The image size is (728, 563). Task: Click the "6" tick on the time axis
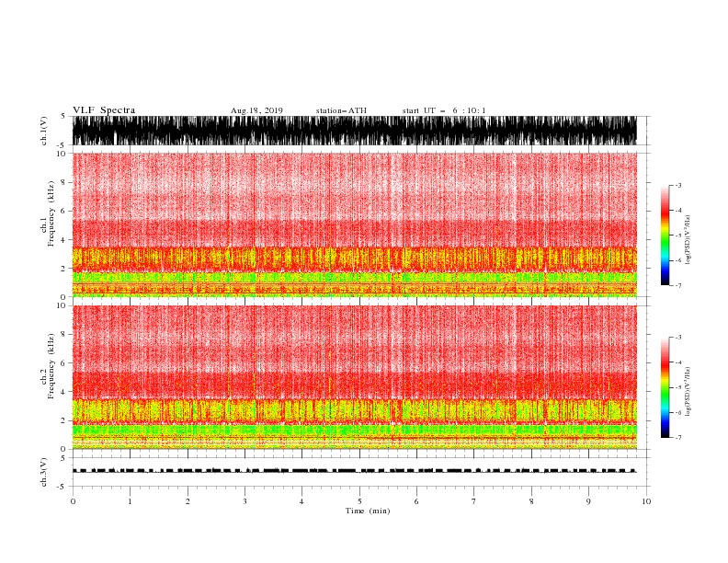click(416, 501)
